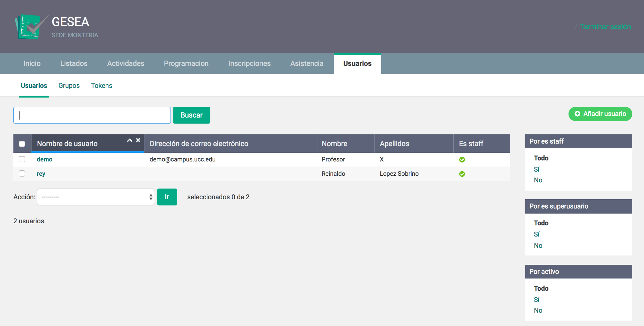Open the demo user link
This screenshot has height=326, width=644.
(44, 159)
